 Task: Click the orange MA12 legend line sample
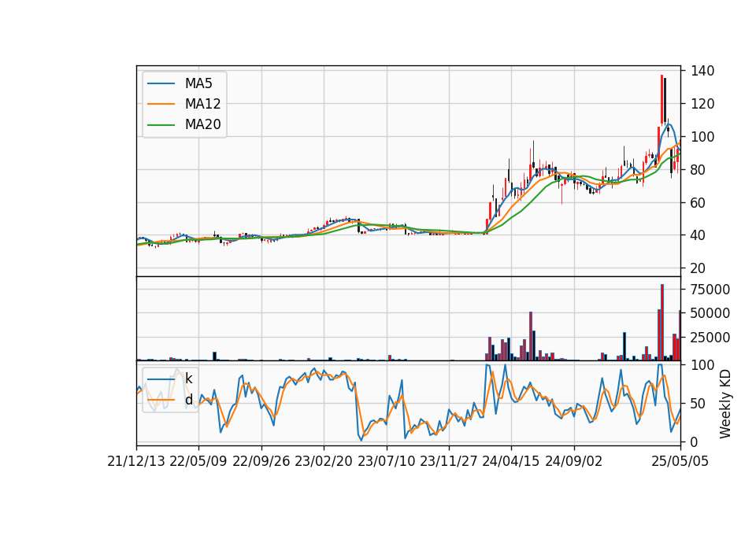[161, 104]
